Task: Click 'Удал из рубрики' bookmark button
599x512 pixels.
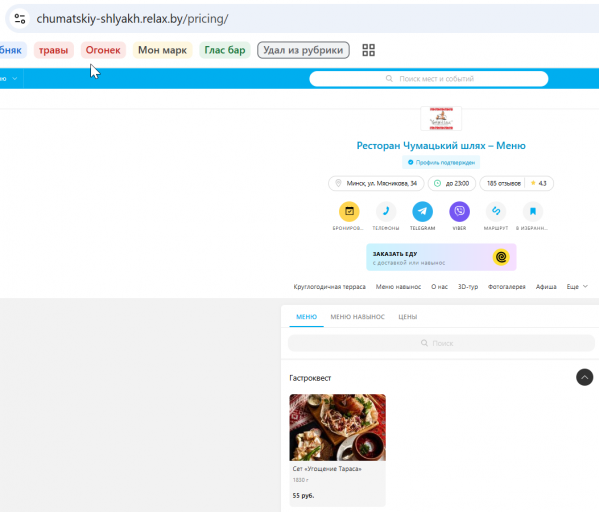Action: (303, 50)
